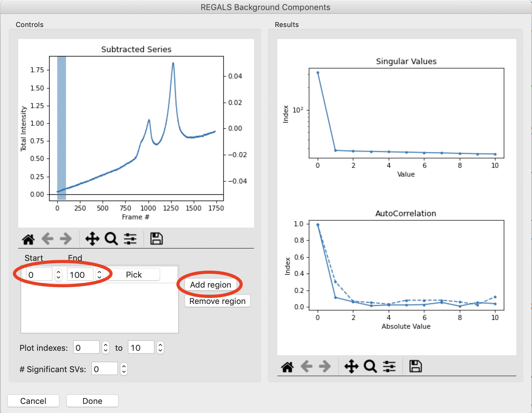Click the Pick button
The height and width of the screenshot is (413, 532).
tap(134, 275)
